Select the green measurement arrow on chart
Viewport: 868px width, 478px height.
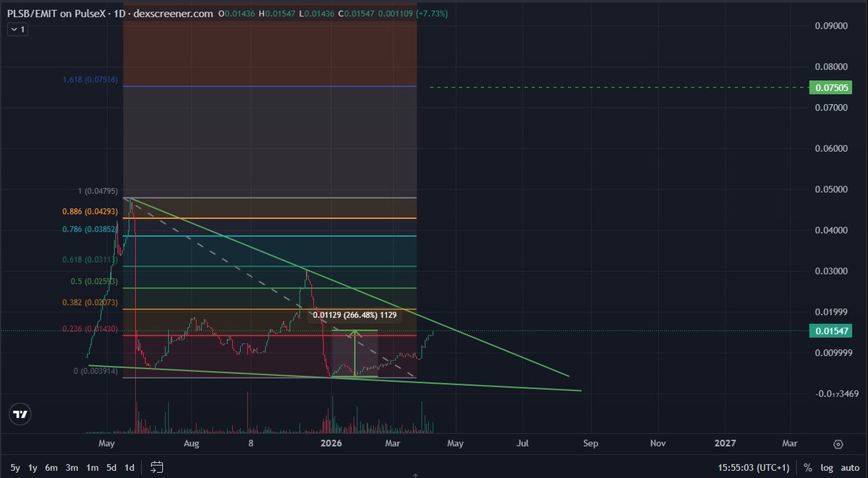(354, 353)
